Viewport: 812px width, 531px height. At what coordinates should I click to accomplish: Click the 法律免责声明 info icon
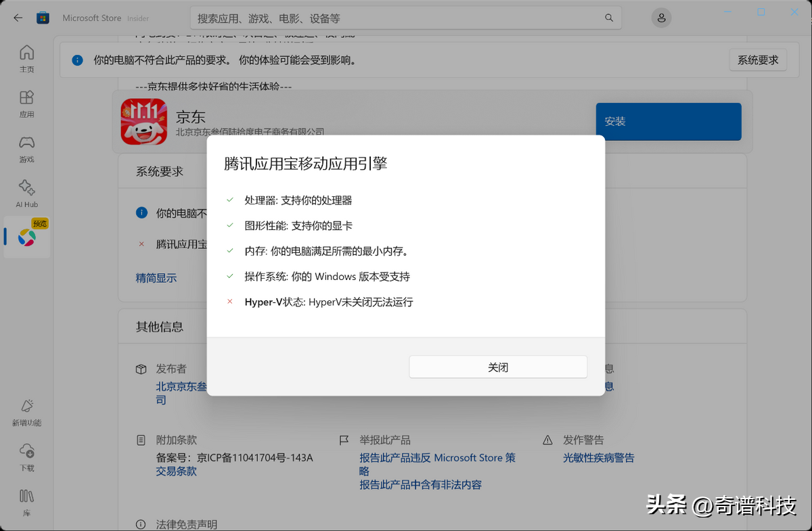[x=141, y=524]
